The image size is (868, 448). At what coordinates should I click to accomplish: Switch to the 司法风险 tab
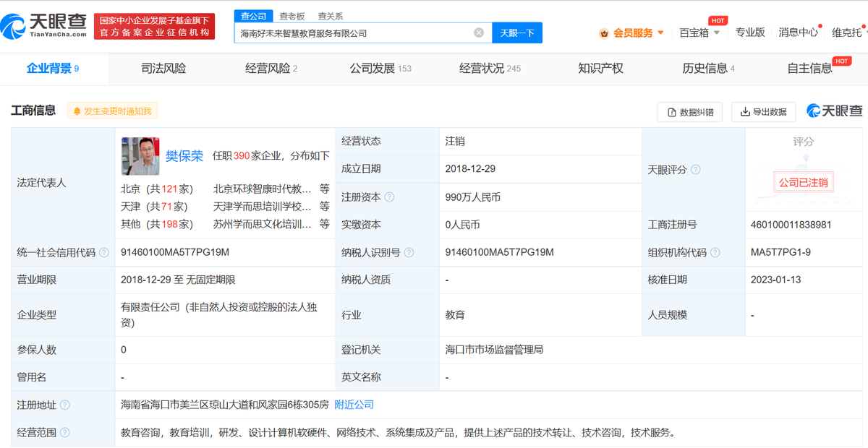pyautogui.click(x=162, y=69)
